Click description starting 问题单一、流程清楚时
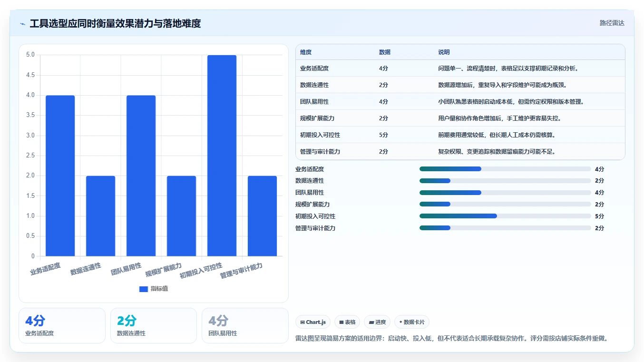This screenshot has width=644, height=362. 508,68
